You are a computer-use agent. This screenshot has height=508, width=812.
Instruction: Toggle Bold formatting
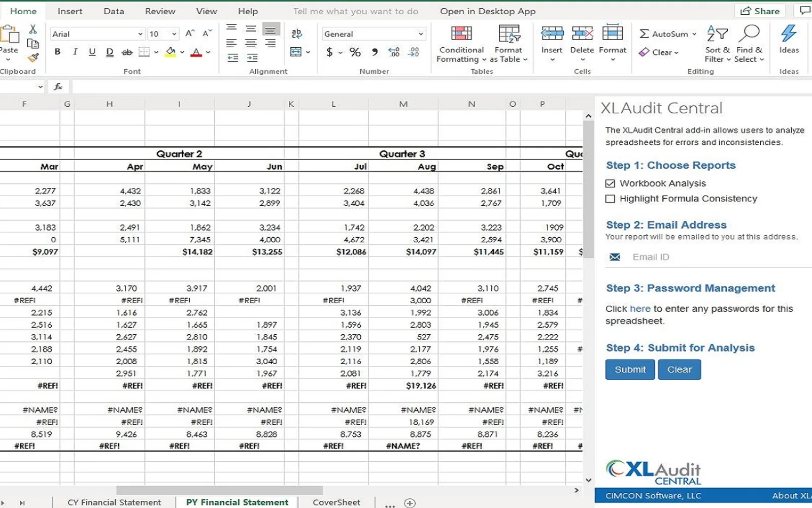click(57, 52)
